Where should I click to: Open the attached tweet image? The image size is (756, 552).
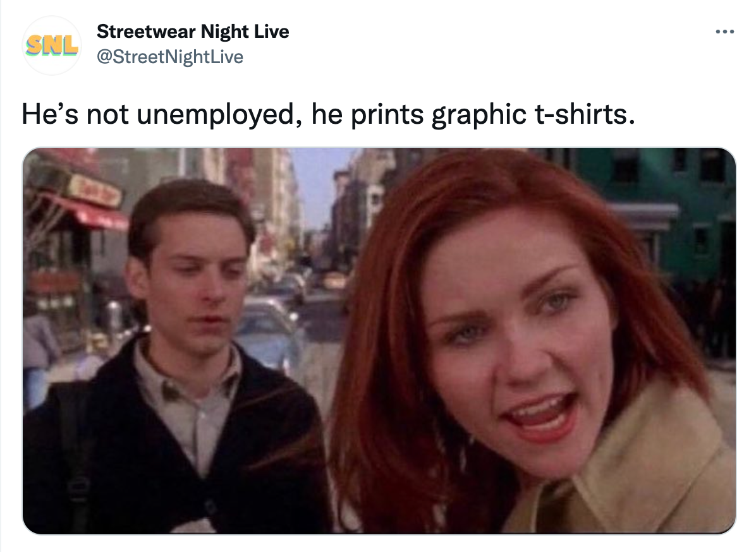(379, 340)
